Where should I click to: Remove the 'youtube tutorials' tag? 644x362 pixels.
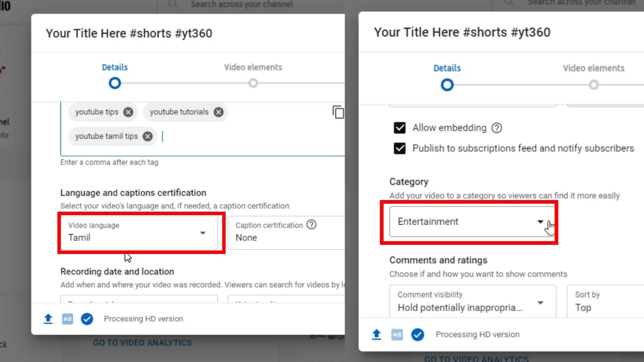tap(219, 112)
